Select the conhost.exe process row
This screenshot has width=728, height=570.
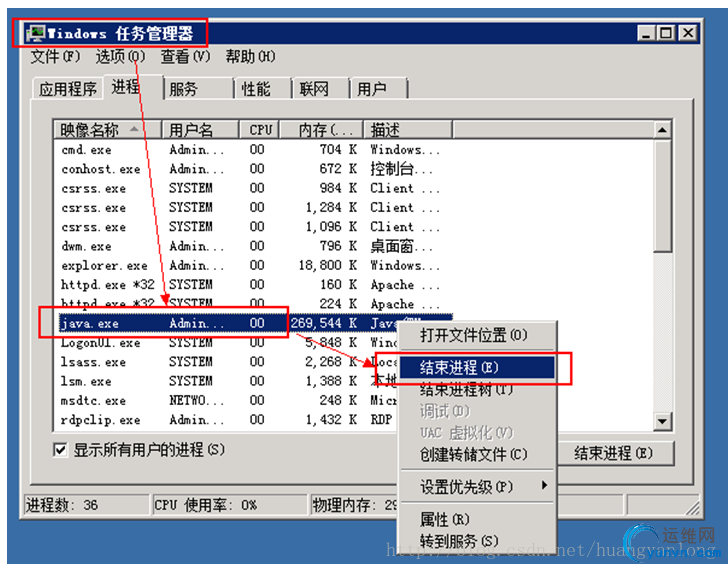click(254, 169)
